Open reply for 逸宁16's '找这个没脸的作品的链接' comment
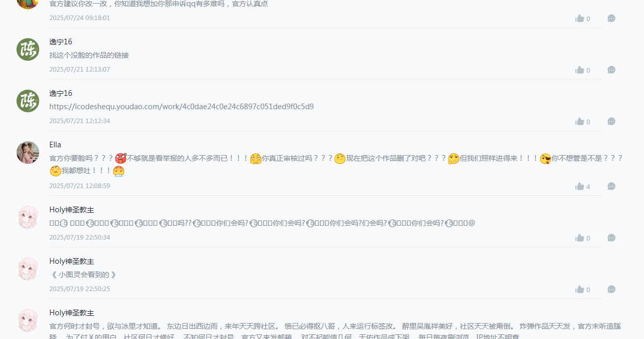This screenshot has width=644, height=339. coord(612,70)
